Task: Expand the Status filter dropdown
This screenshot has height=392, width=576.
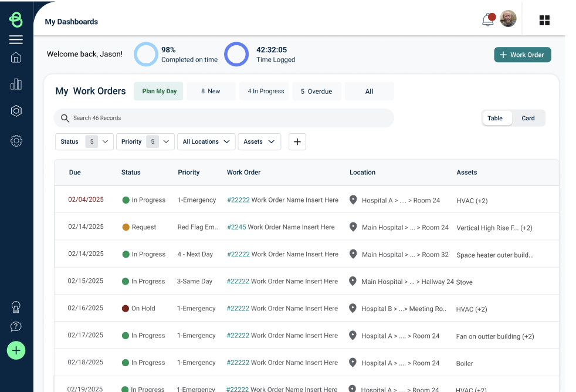Action: 84,142
